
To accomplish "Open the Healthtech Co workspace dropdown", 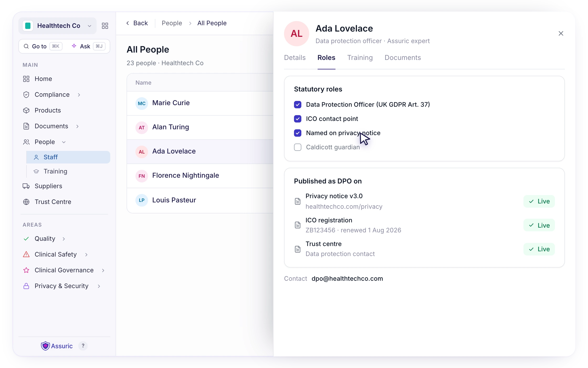I will click(x=57, y=26).
